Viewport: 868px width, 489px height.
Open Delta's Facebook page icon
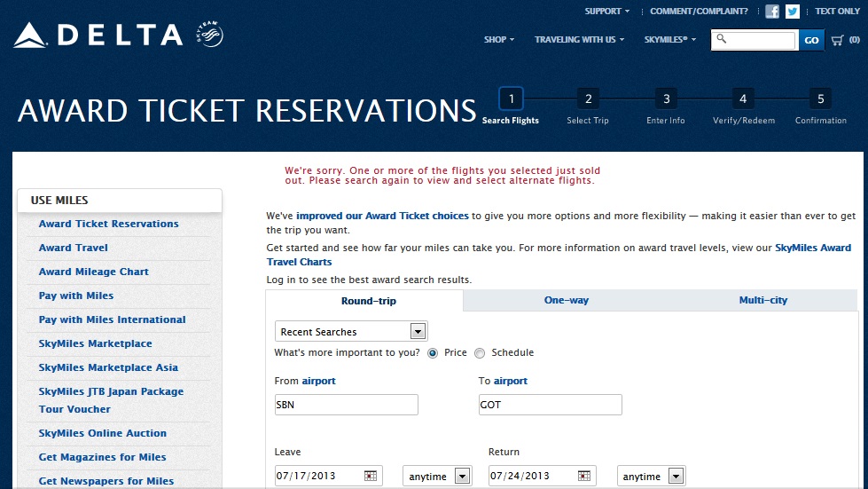772,12
